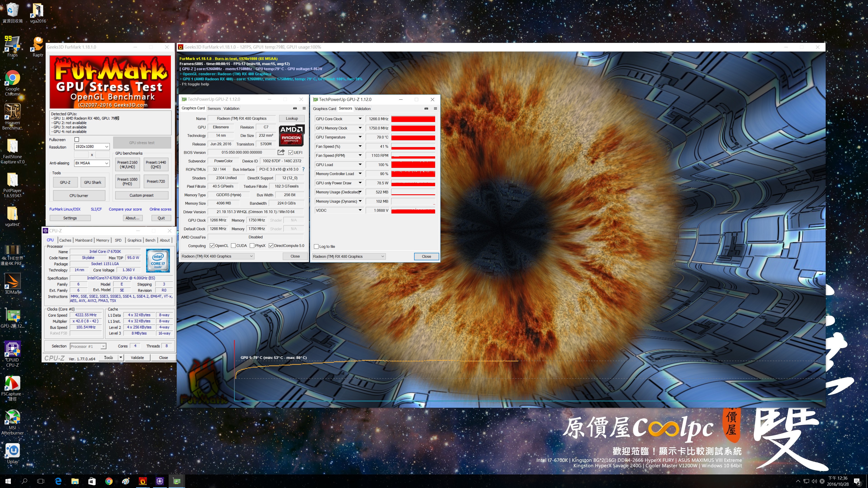Toggle PhysX computing checkbox

pos(252,246)
